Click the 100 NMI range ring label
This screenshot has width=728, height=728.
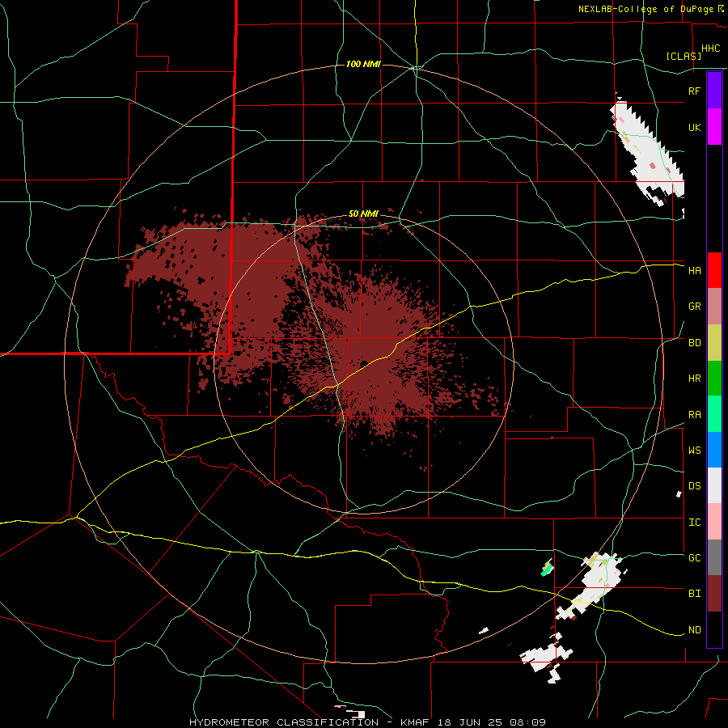[x=363, y=64]
